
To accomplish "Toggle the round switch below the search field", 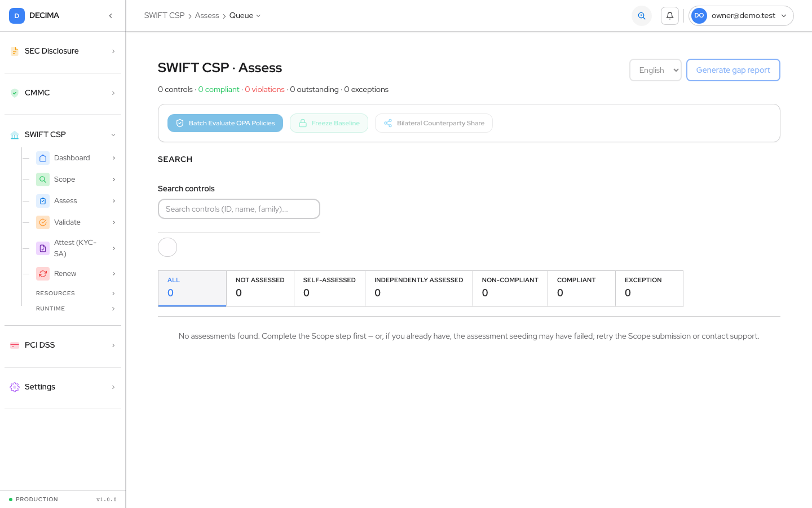I will 167,247.
